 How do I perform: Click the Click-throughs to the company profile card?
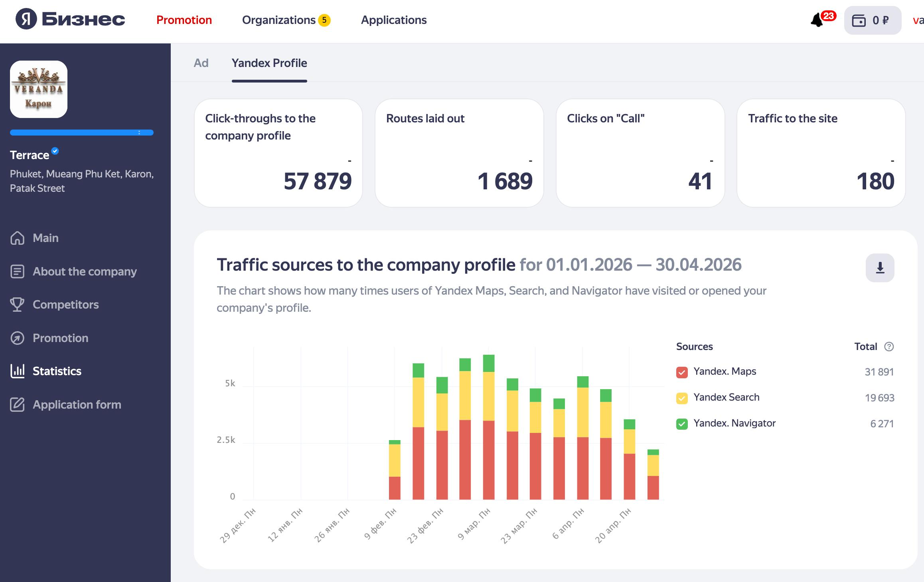coord(278,153)
